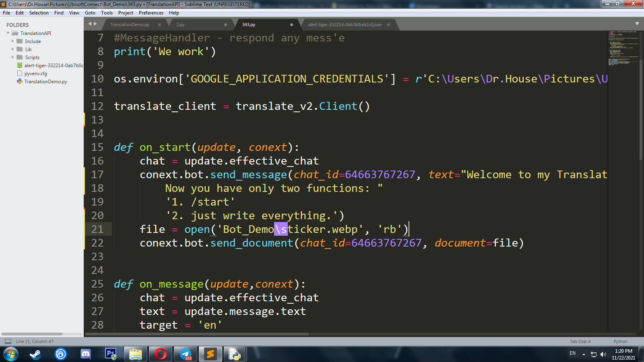Open the Goto menu

tap(90, 13)
